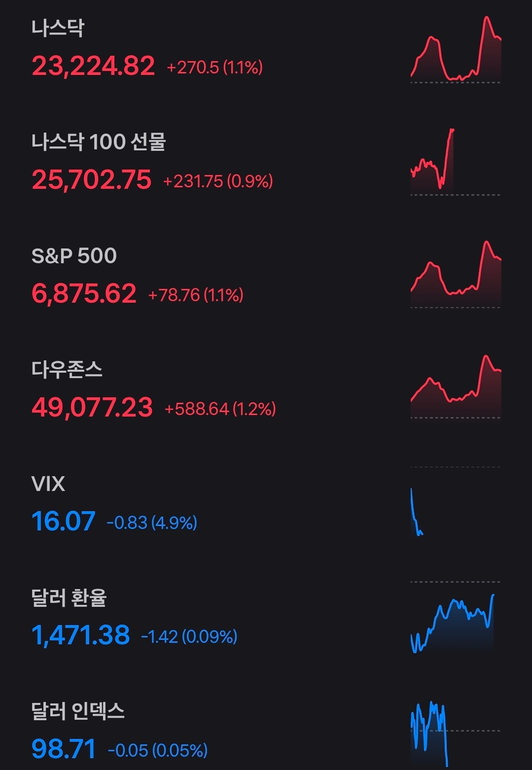532x770 pixels.
Task: Tap the exchange rate 1,471.38
Action: tap(81, 635)
